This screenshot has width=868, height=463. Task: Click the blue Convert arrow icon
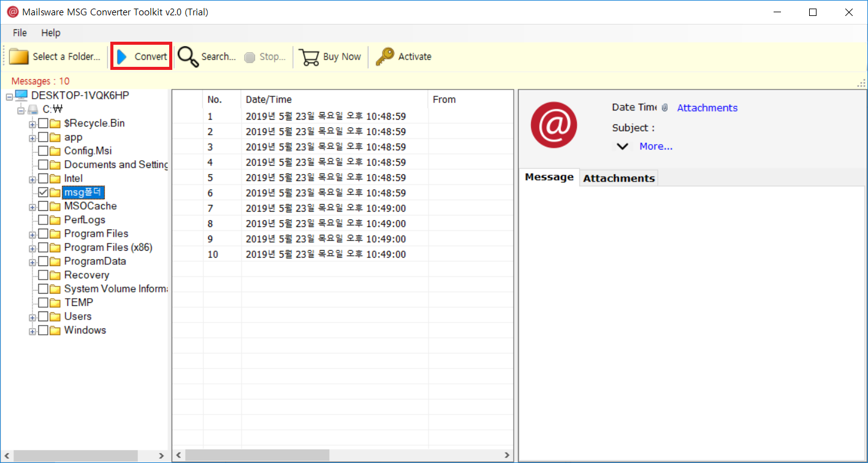point(121,56)
